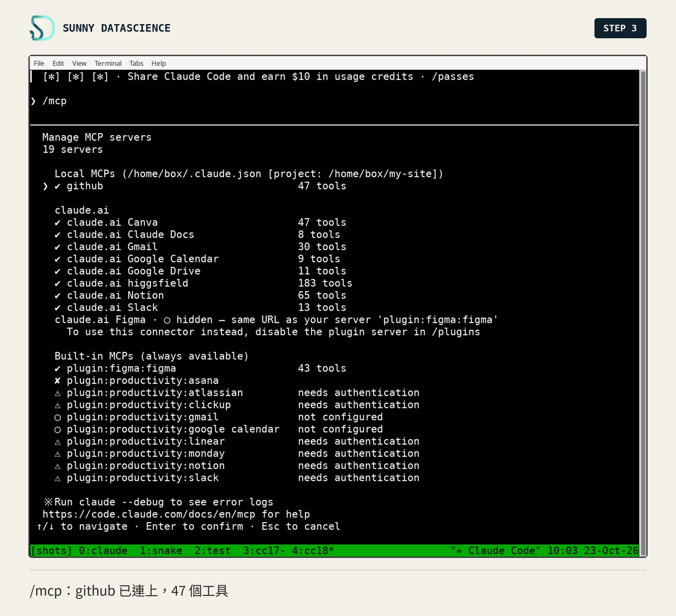Click the checkmark beside claude.ai Canva
Viewport: 676px width, 616px height.
57,223
